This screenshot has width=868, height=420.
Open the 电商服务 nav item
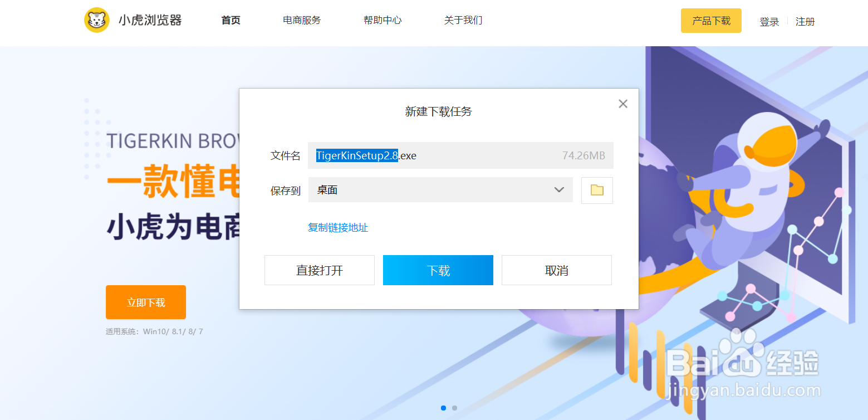tap(302, 21)
